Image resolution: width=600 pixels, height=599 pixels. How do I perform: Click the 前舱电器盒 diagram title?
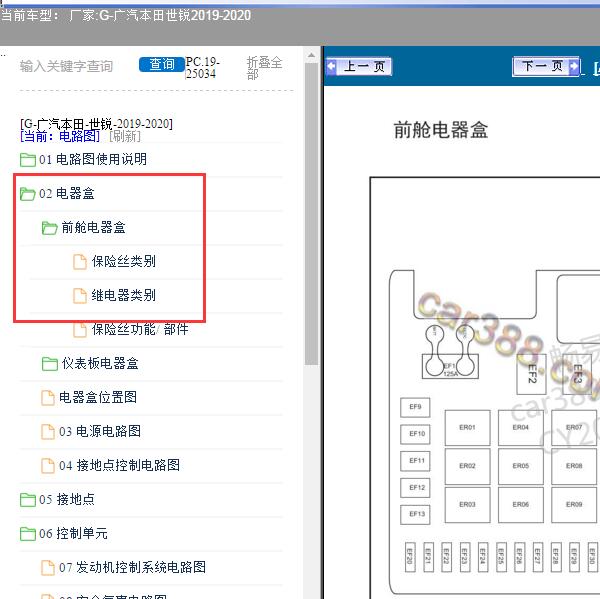(x=441, y=130)
